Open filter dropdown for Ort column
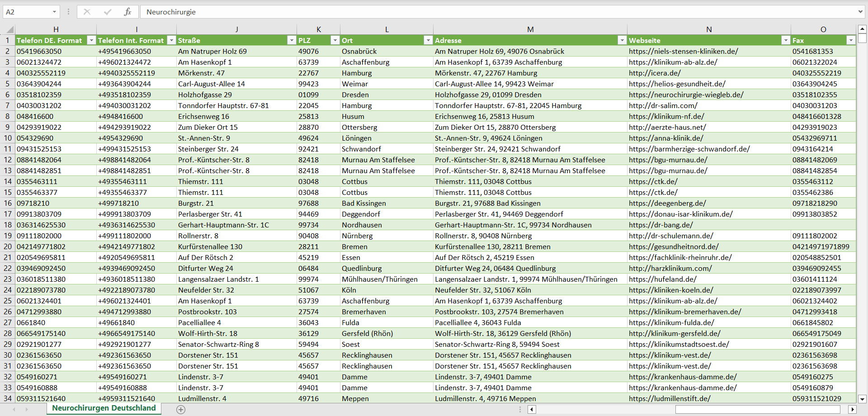The width and height of the screenshot is (868, 416). click(x=428, y=40)
